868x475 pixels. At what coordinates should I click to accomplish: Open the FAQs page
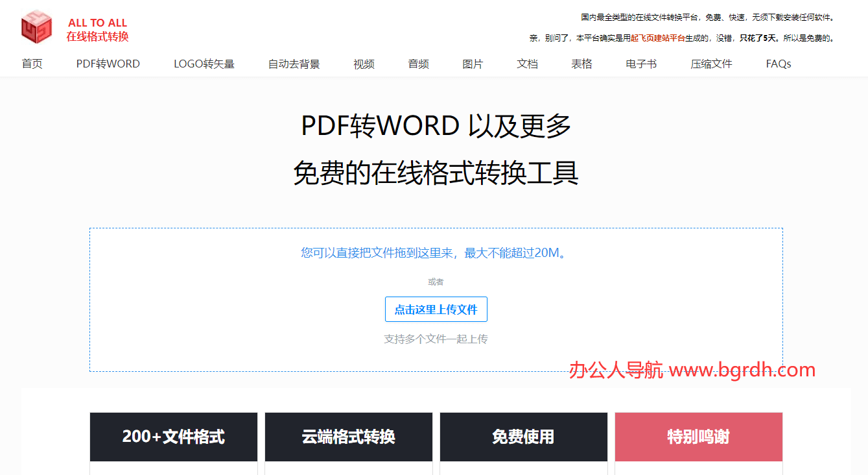coord(778,64)
